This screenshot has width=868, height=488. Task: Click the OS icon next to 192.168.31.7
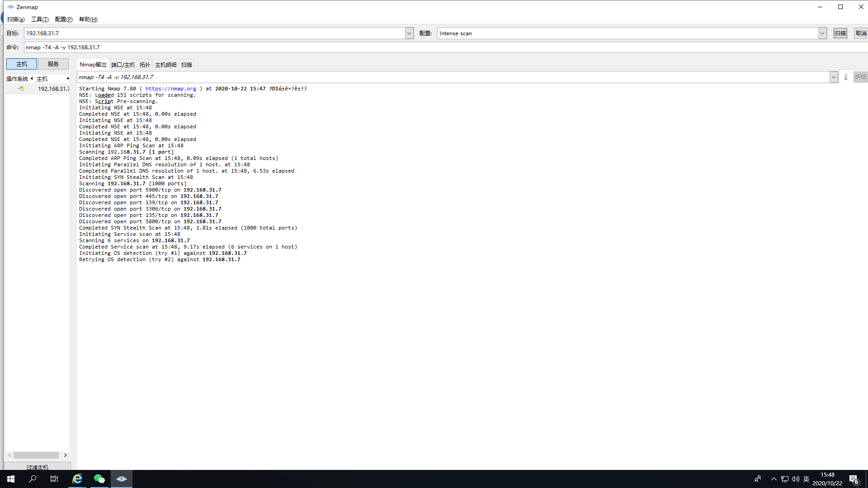click(x=21, y=89)
